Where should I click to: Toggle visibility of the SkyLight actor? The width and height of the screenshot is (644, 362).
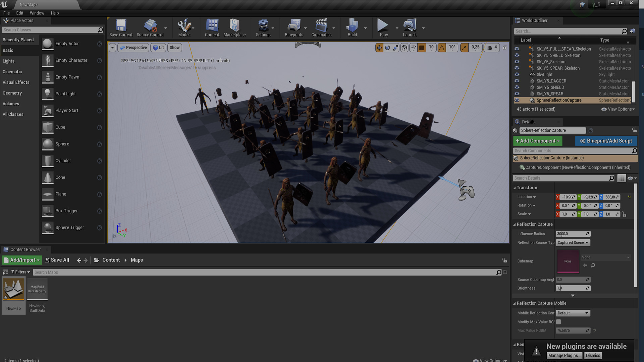coord(517,74)
